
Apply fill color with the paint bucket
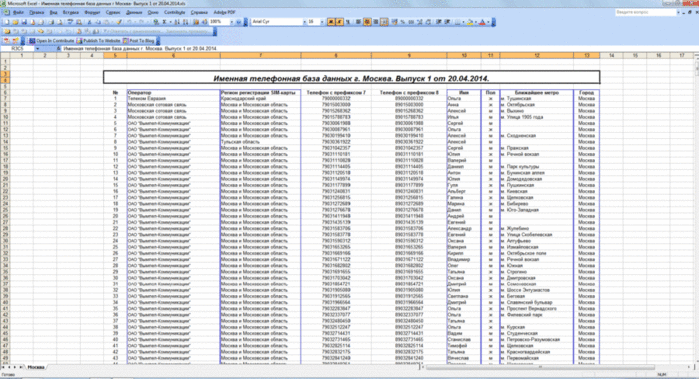[x=470, y=22]
